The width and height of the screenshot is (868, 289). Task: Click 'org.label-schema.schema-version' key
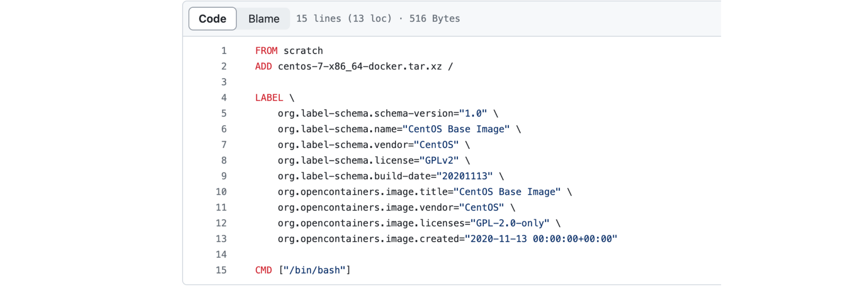pos(365,113)
